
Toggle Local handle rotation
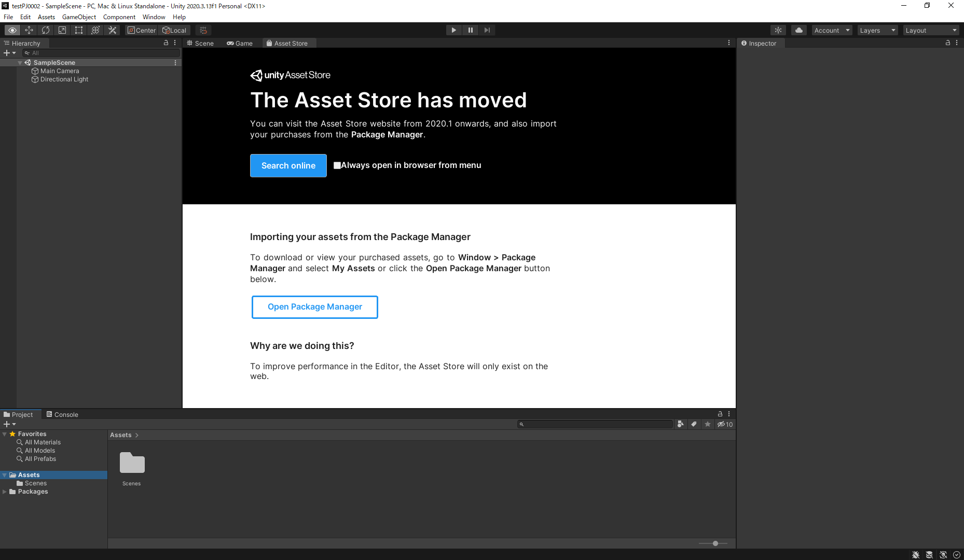click(174, 30)
